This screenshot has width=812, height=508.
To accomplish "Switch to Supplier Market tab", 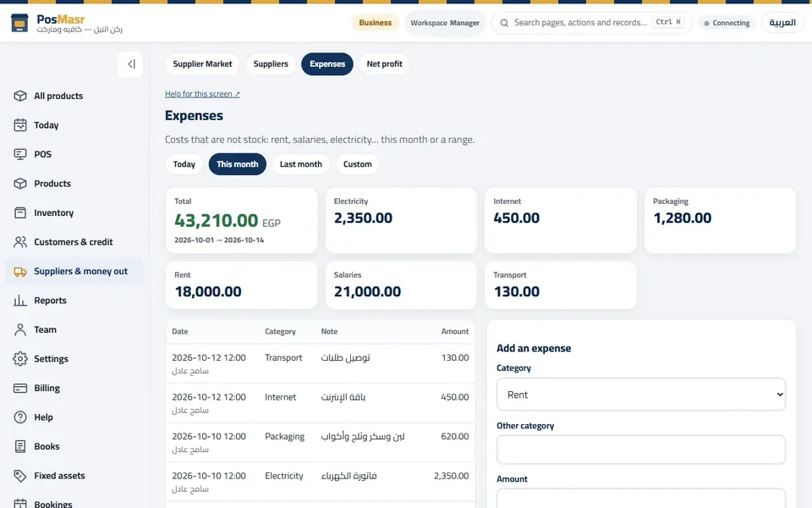I will click(202, 63).
